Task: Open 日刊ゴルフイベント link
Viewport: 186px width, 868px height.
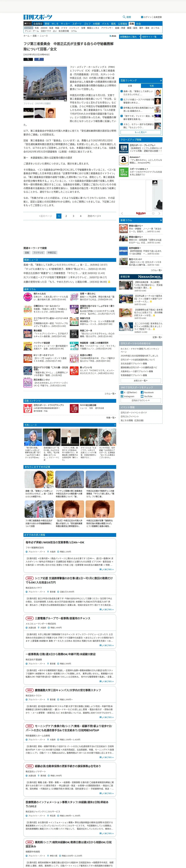Action: (x=130, y=416)
